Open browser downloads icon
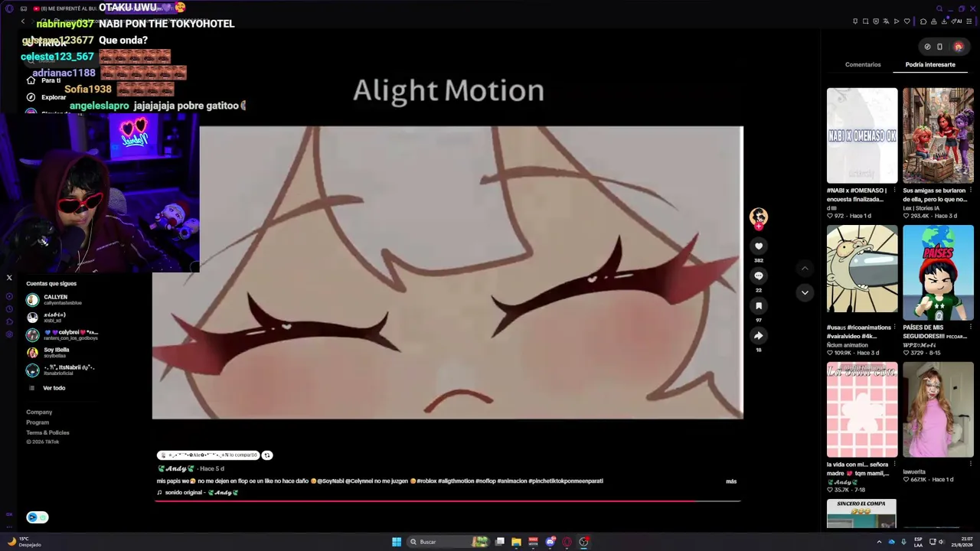Screen dimensions: 980x551 tap(944, 21)
